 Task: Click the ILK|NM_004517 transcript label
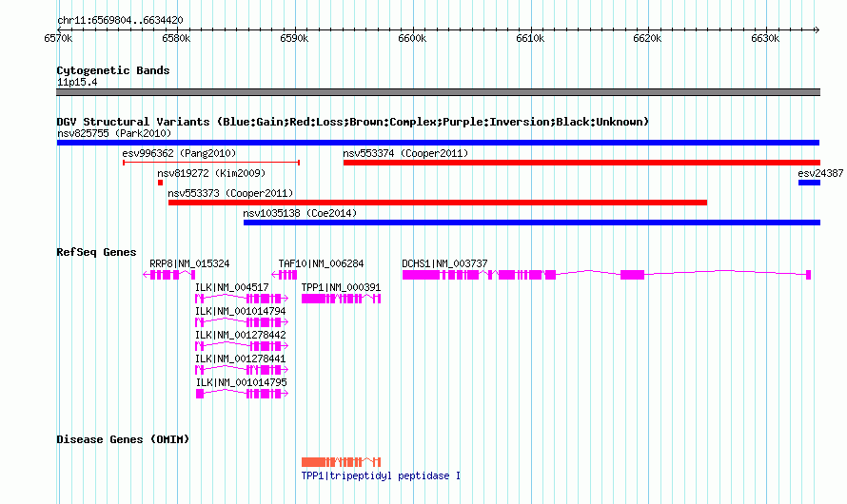(x=232, y=287)
